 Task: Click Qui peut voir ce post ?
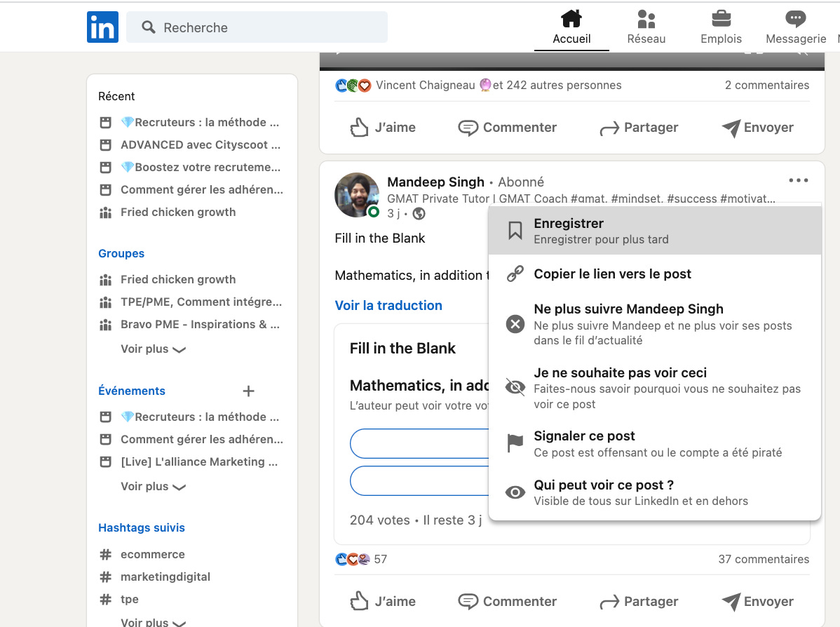(x=655, y=492)
